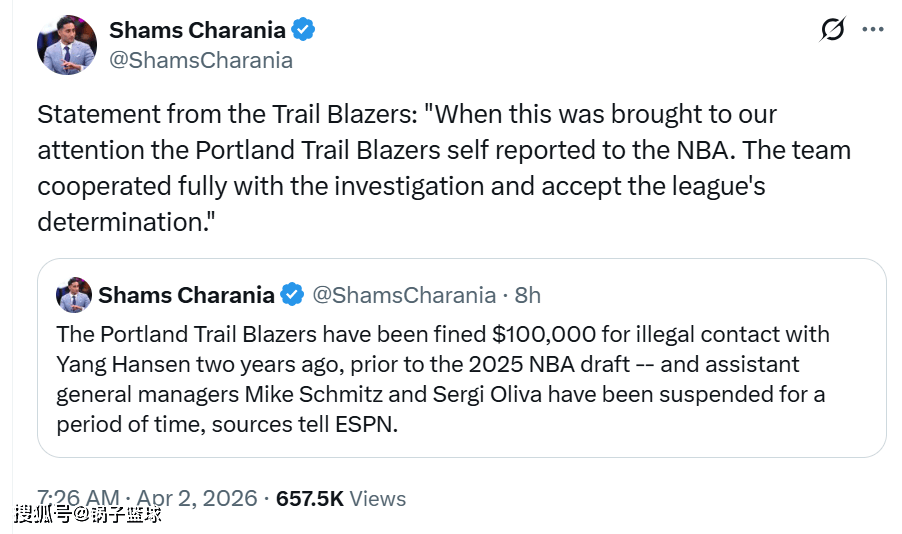Click the verified badge in quoted tweet
This screenshot has height=534, width=902.
[292, 295]
